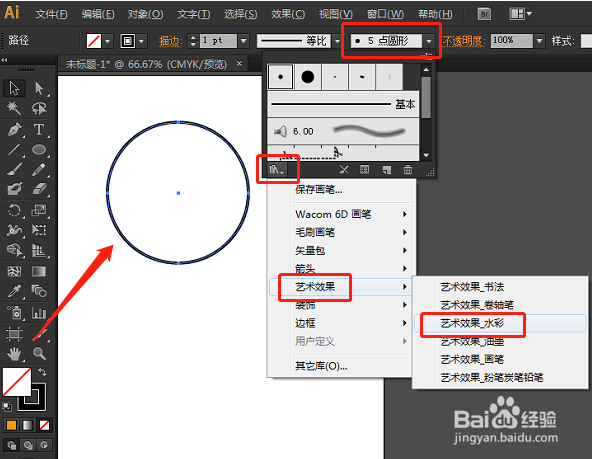
Task: Select the Column Graph tool
Action: coord(39,313)
